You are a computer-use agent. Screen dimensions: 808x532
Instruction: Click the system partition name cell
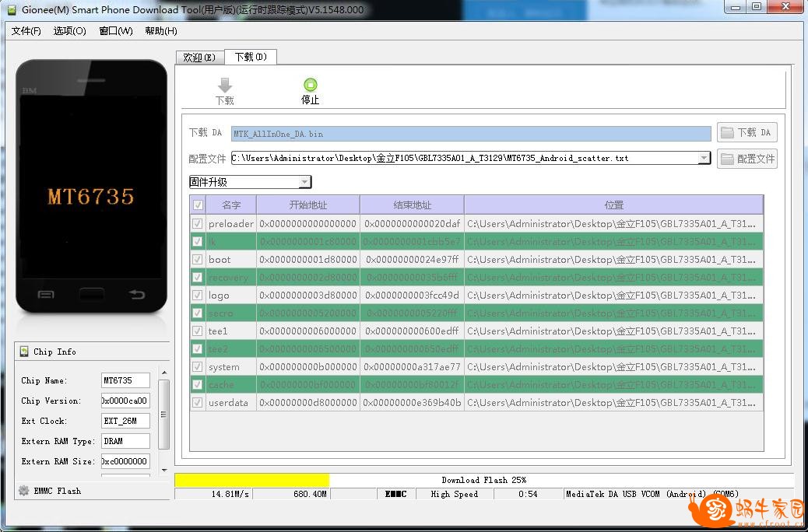click(231, 366)
